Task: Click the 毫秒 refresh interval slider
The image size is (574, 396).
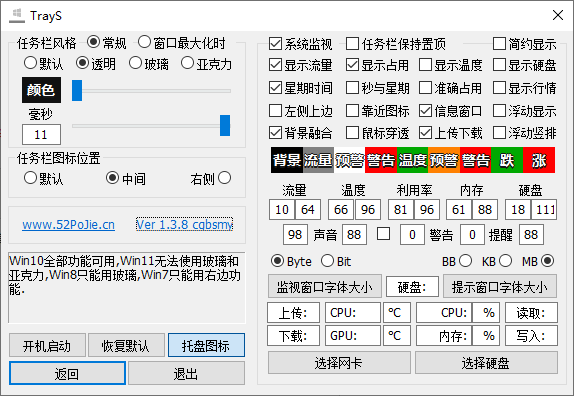Action: click(151, 126)
